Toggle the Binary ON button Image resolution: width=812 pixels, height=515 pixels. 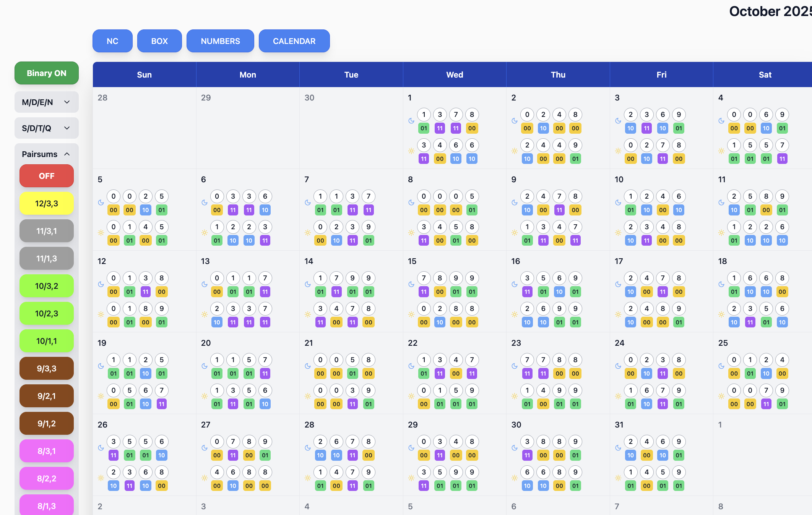coord(47,73)
